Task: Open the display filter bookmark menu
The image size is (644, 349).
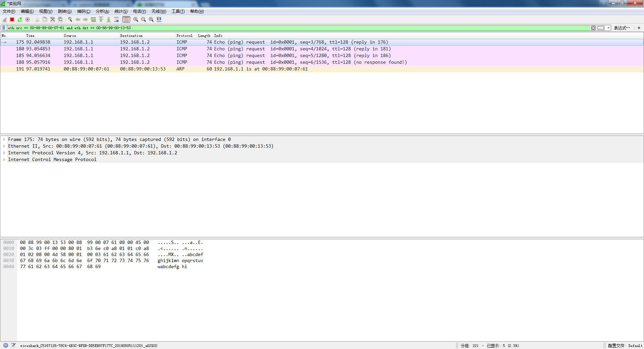Action: (x=4, y=28)
